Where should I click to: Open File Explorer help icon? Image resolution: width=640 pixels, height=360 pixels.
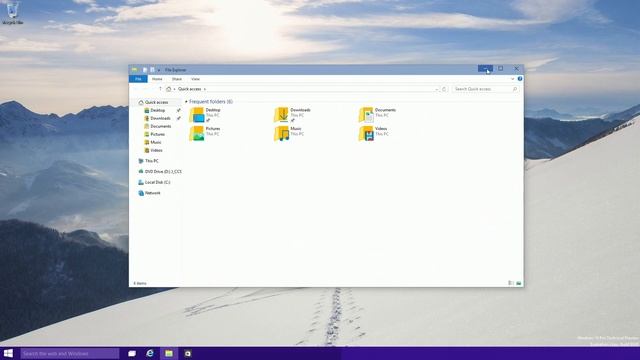pyautogui.click(x=520, y=79)
